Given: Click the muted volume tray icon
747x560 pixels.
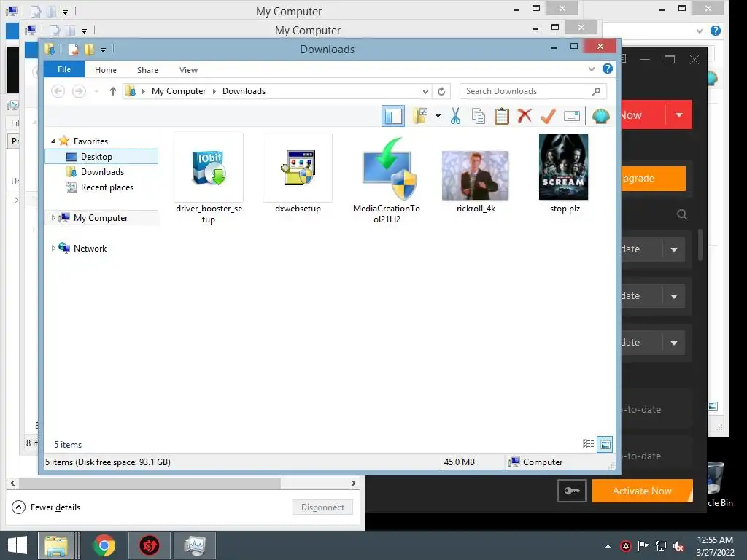Looking at the screenshot, I should point(678,546).
